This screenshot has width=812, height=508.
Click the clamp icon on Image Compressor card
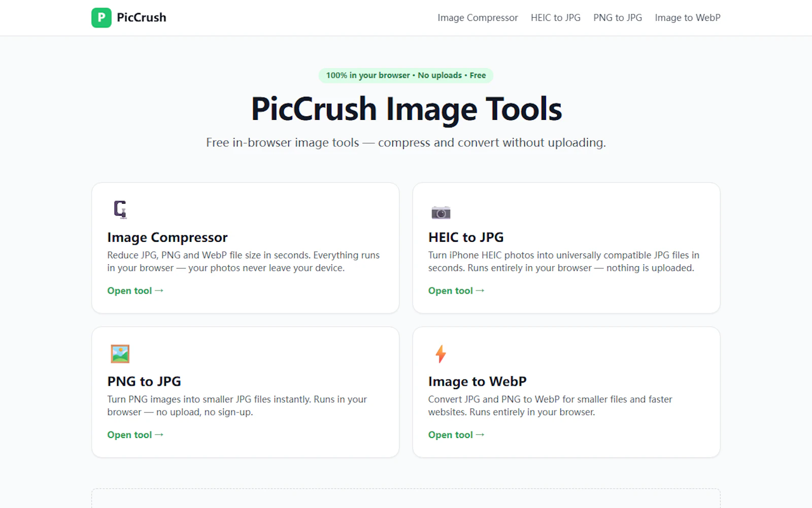(120, 209)
